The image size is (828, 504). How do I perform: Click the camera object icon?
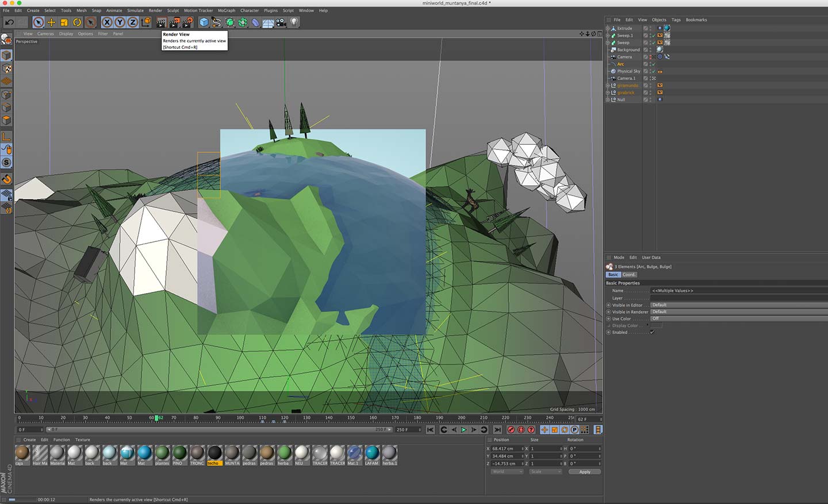[x=281, y=22]
